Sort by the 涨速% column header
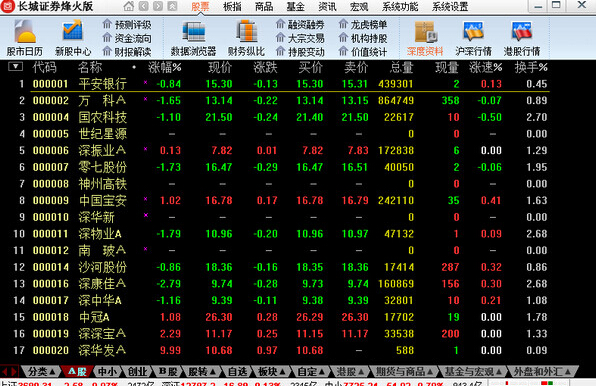This screenshot has height=386, width=596. [x=486, y=67]
